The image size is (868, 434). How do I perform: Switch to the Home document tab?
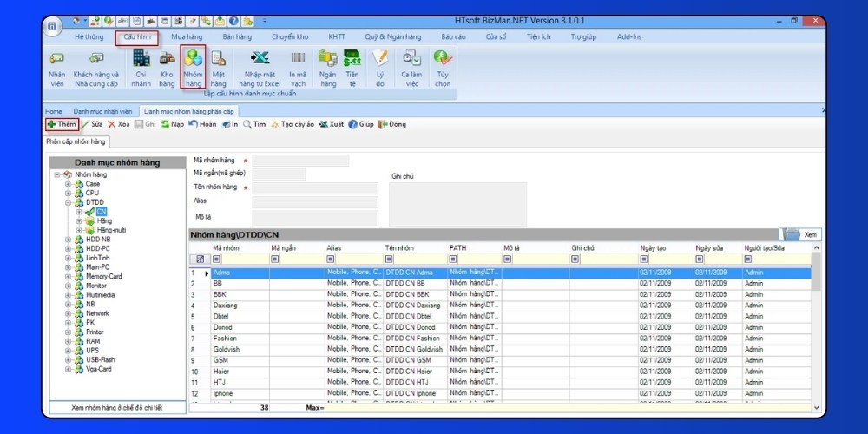(54, 111)
